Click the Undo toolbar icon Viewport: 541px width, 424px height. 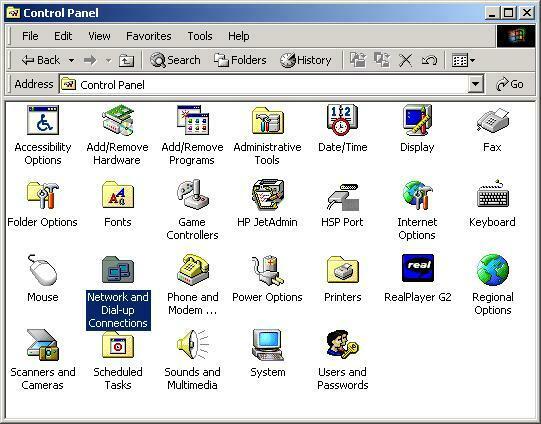tap(429, 60)
